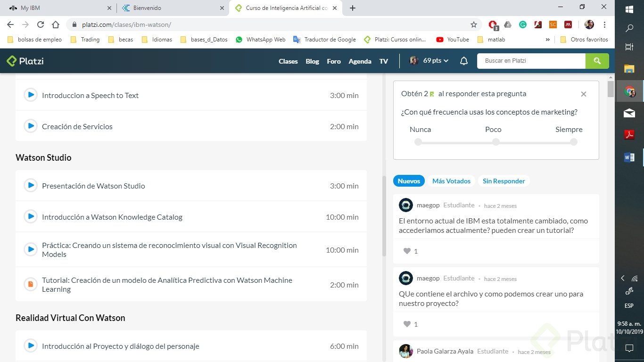Click play icon for Presentación de Watson Studio

pyautogui.click(x=31, y=185)
